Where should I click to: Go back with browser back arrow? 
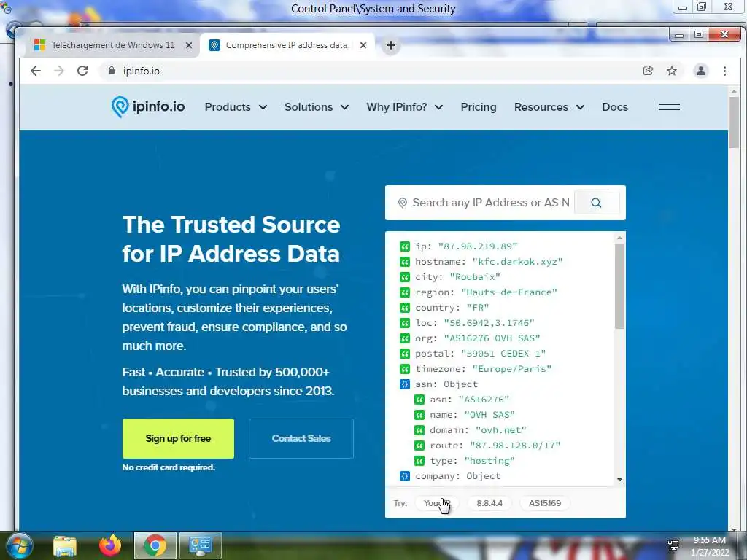point(36,71)
